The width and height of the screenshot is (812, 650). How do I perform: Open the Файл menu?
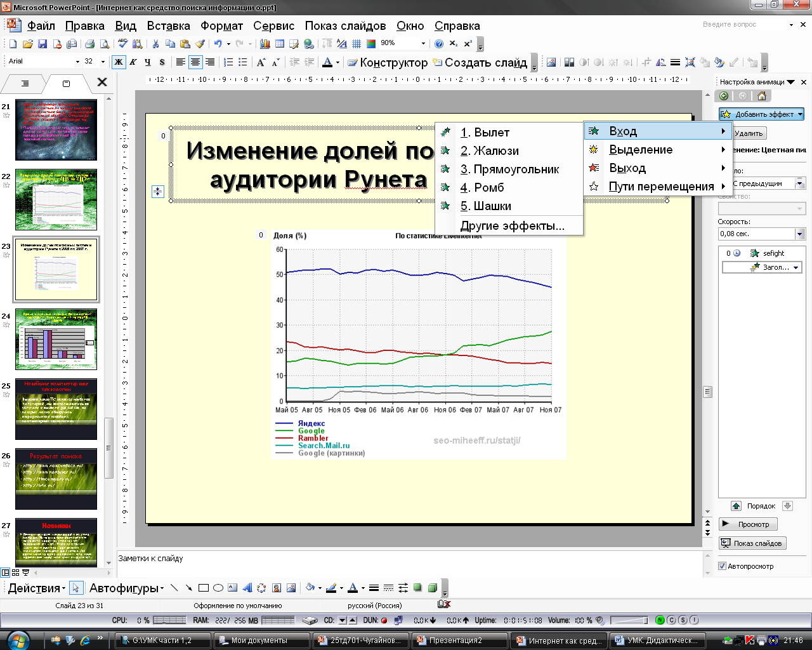(41, 26)
